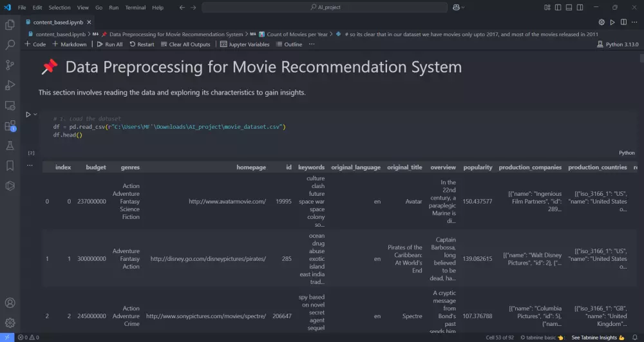This screenshot has width=644, height=342.
Task: Select the content_based.ipynb editor tab
Action: [58, 22]
